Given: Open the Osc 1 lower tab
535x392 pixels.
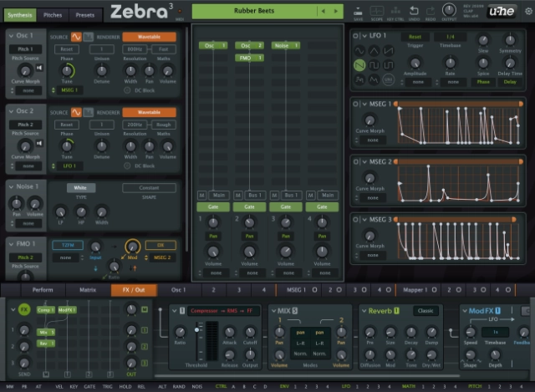Looking at the screenshot, I should (x=178, y=290).
